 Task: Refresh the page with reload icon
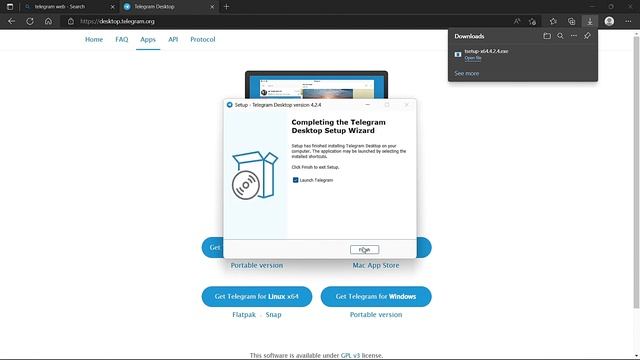(x=30, y=21)
